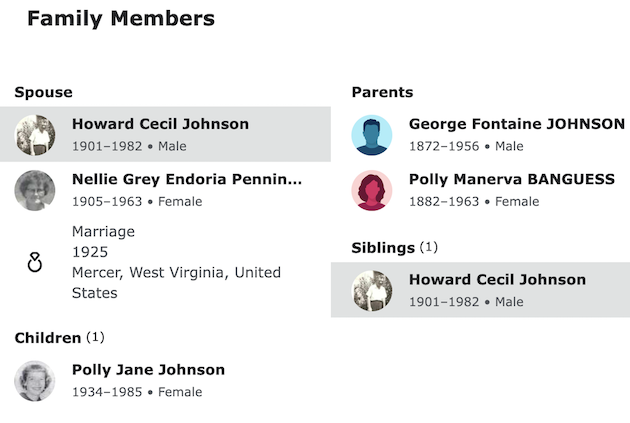This screenshot has height=423, width=630.
Task: Open Polly Jane Johnson's portrait photo
Action: [x=35, y=381]
